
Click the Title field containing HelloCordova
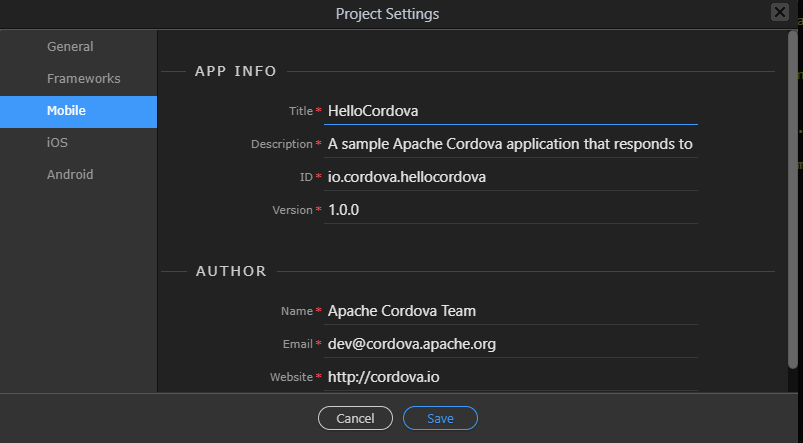pyautogui.click(x=511, y=111)
